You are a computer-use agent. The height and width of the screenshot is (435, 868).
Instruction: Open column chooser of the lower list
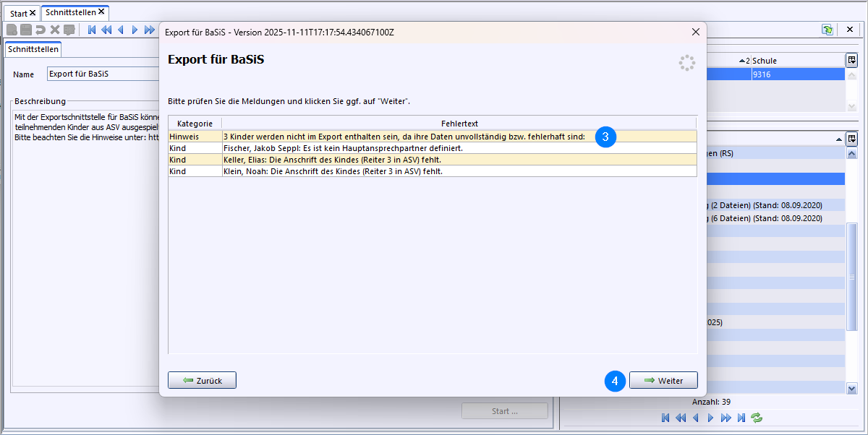pos(851,139)
